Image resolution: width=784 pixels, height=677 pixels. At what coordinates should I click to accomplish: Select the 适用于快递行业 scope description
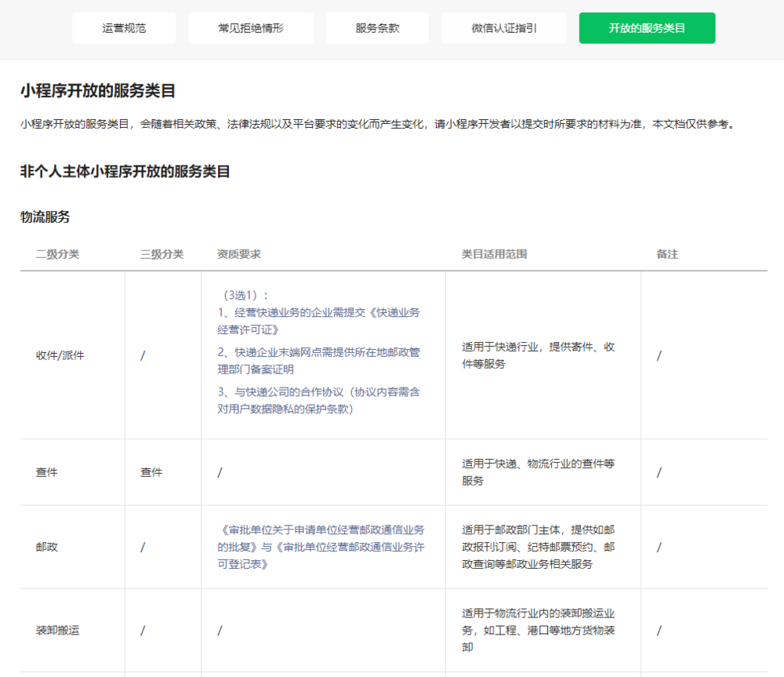point(539,355)
